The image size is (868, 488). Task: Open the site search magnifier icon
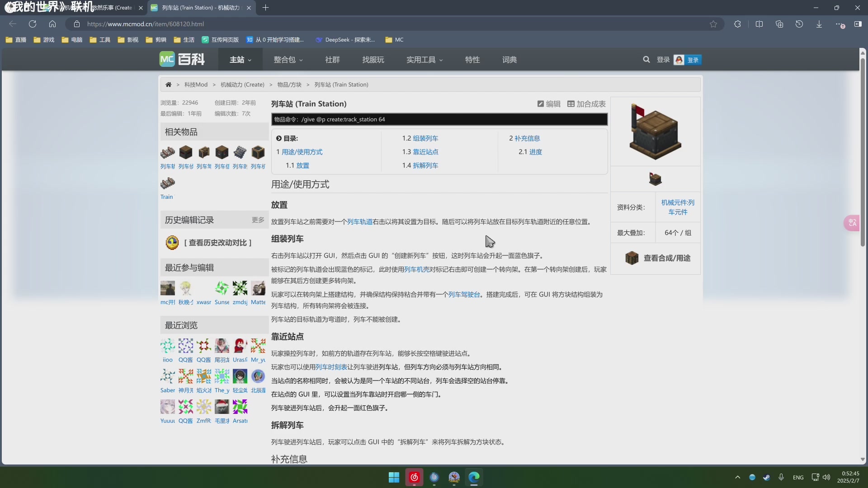pyautogui.click(x=646, y=59)
